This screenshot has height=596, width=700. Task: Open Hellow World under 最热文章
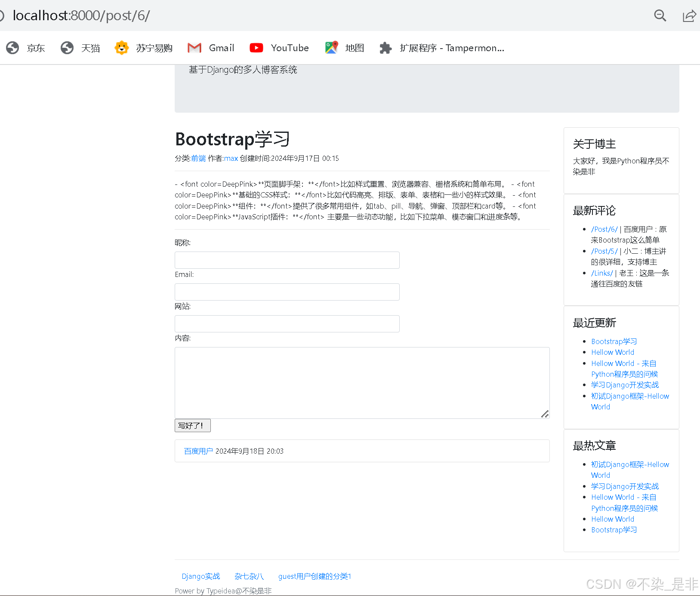point(613,519)
